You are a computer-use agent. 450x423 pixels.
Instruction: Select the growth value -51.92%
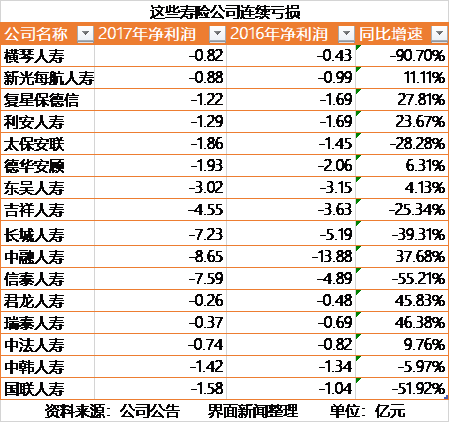[418, 388]
